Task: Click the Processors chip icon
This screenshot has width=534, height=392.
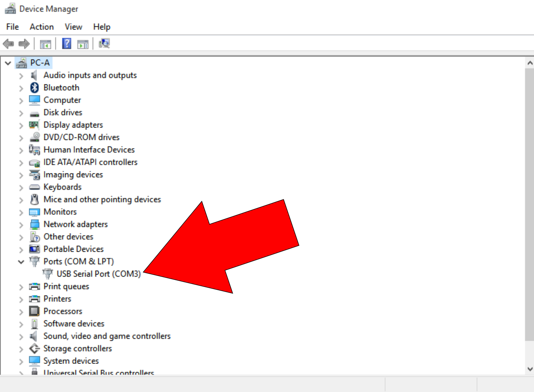Action: [x=34, y=311]
